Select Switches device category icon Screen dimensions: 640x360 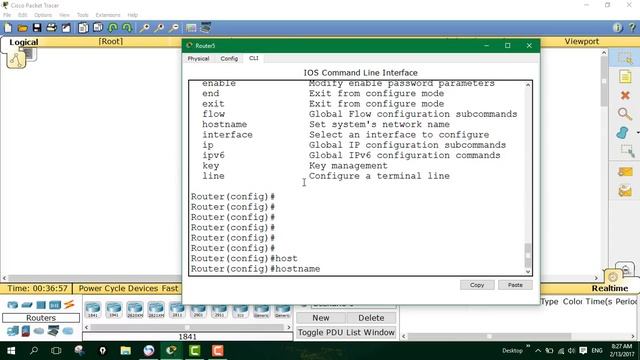coord(27,305)
